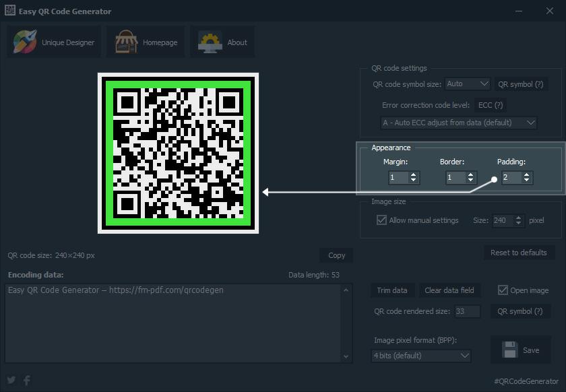The height and width of the screenshot is (392, 566).
Task: Increase the image Size value
Action: click(x=519, y=218)
